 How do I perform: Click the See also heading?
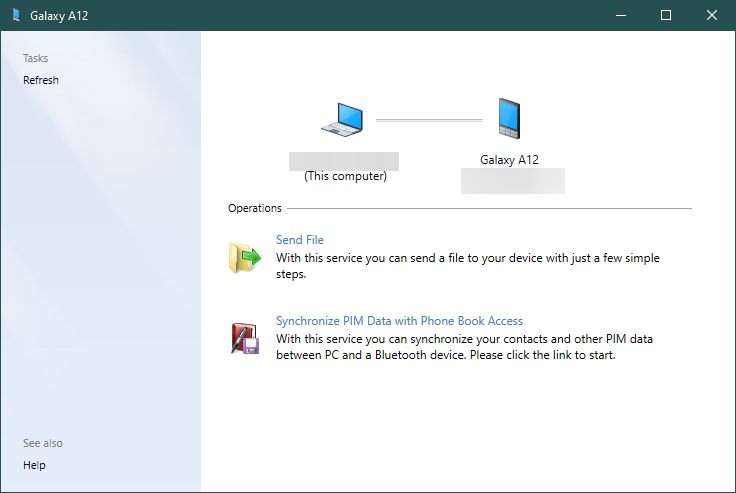pos(42,443)
